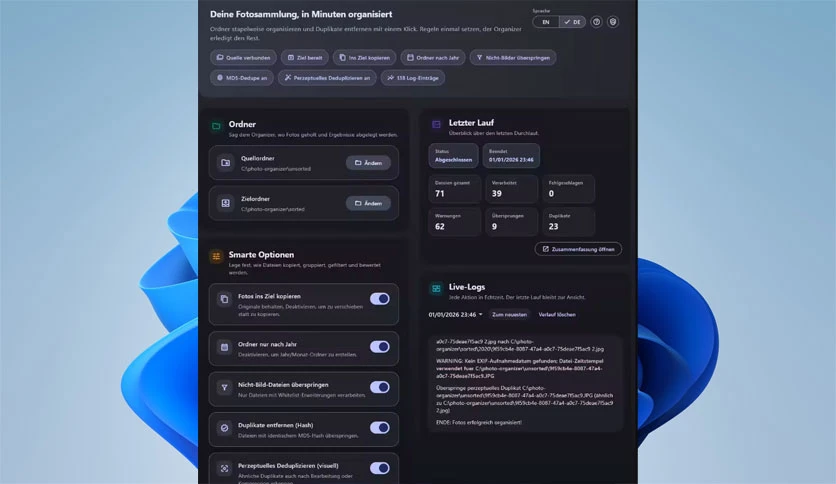836x484 pixels.
Task: Click the 'MD5-Dedupe an' chip
Action: coord(242,78)
